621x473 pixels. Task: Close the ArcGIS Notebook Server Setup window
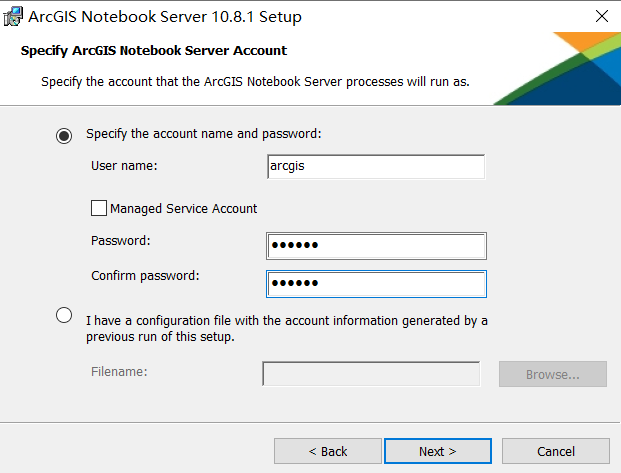[x=602, y=16]
